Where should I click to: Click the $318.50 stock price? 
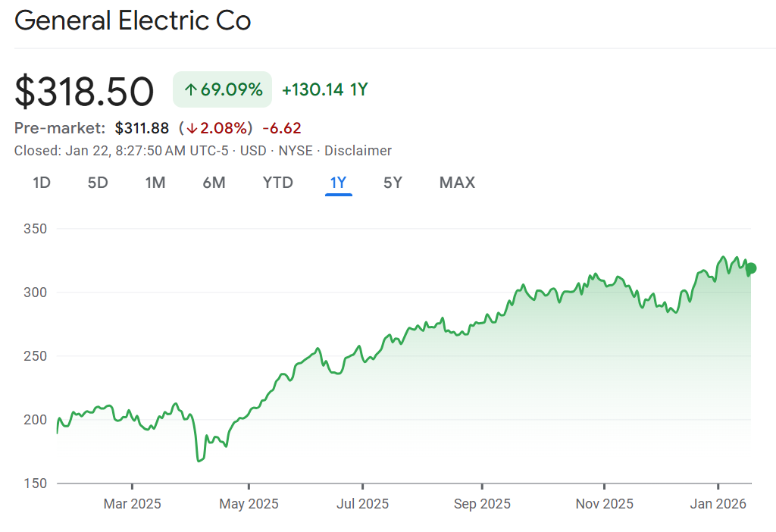click(x=84, y=92)
